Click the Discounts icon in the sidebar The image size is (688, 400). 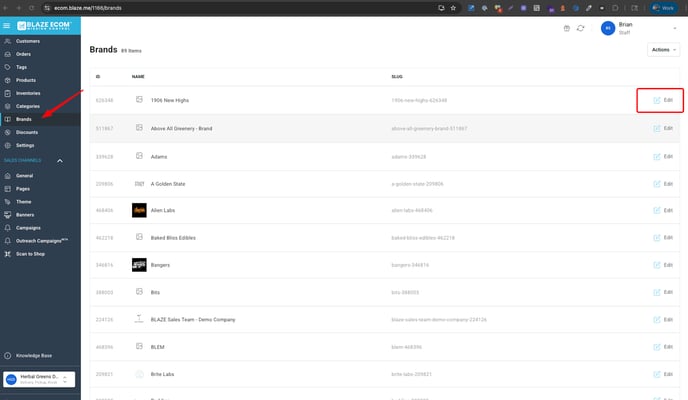8,132
